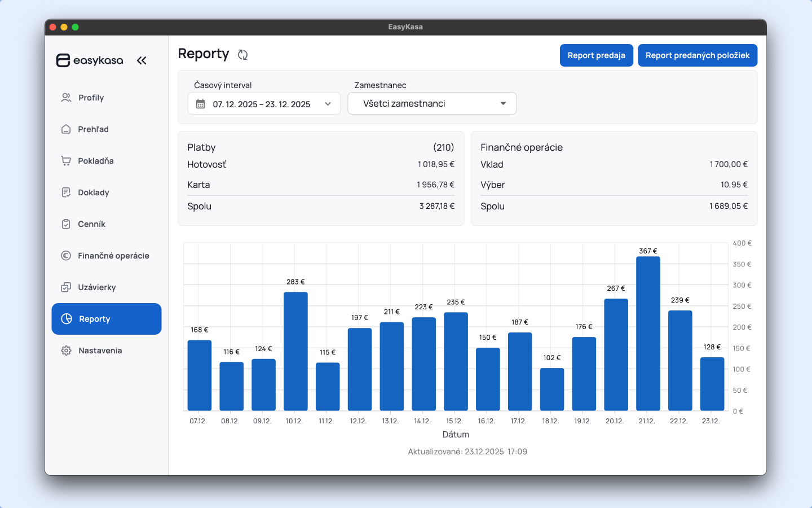Click the Aktualizované timestamp text
Viewport: 812px width, 508px height.
tap(467, 452)
